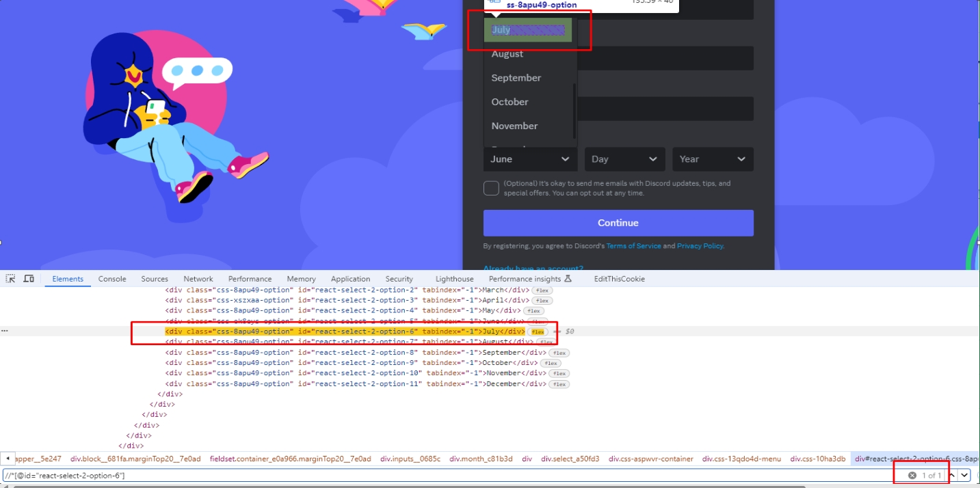This screenshot has height=488, width=980.
Task: Open the Network tab
Action: coord(198,279)
